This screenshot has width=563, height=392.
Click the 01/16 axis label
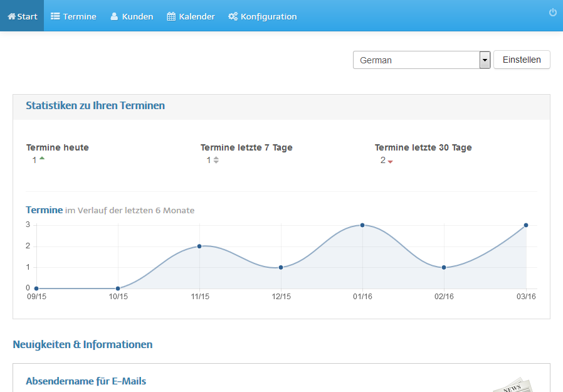(x=362, y=297)
